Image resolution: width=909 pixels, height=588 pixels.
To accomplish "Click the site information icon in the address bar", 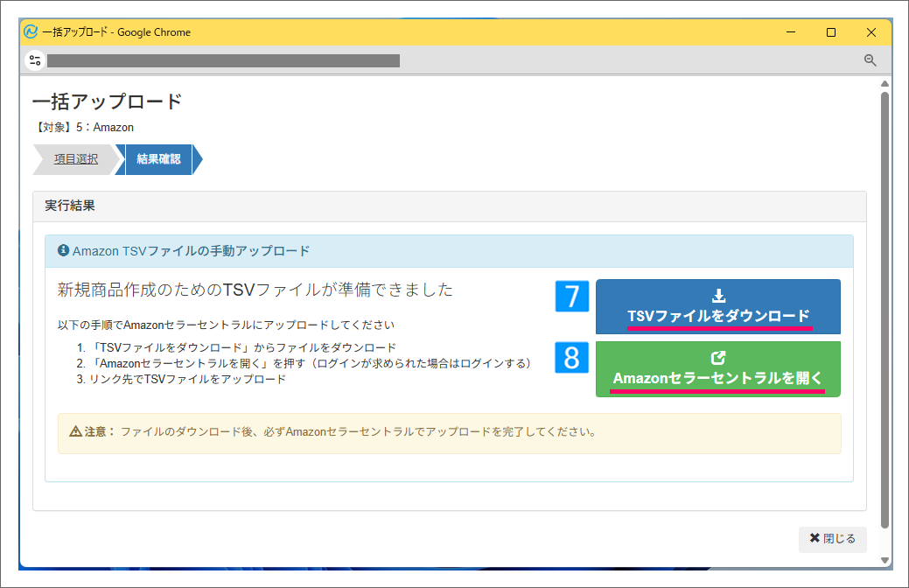I will click(35, 60).
